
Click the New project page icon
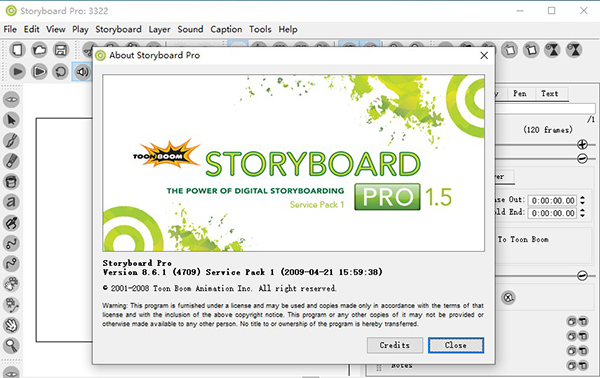click(x=17, y=50)
